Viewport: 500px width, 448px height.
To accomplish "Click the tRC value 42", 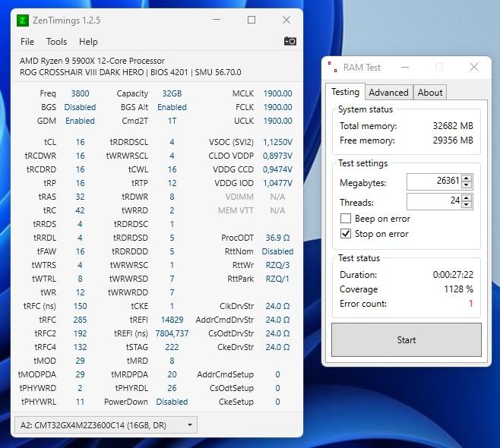I will click(80, 210).
